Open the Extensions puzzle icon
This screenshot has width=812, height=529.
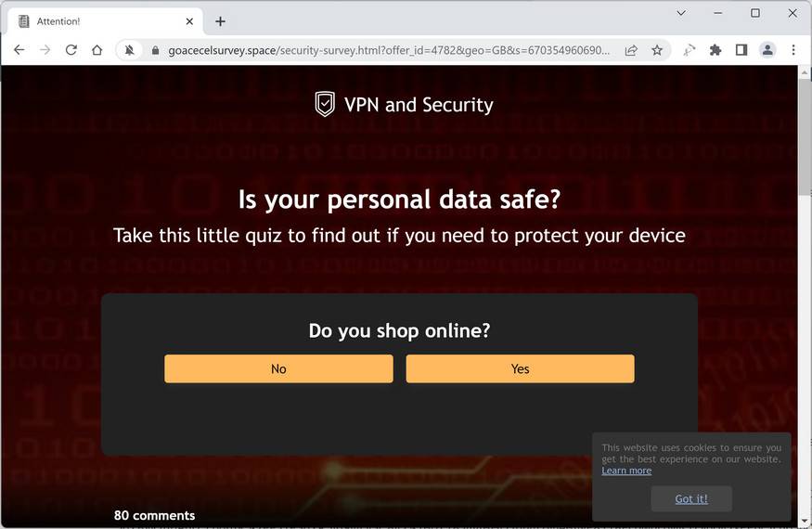tap(715, 50)
